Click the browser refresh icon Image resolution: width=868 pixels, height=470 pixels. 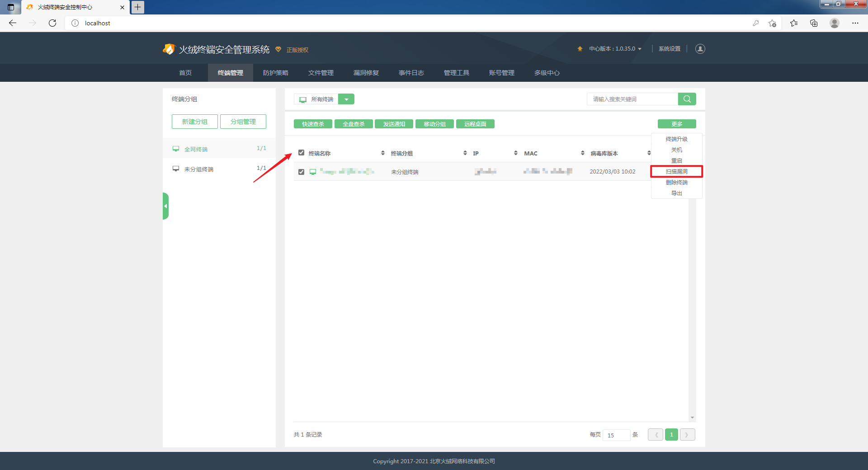pyautogui.click(x=52, y=23)
